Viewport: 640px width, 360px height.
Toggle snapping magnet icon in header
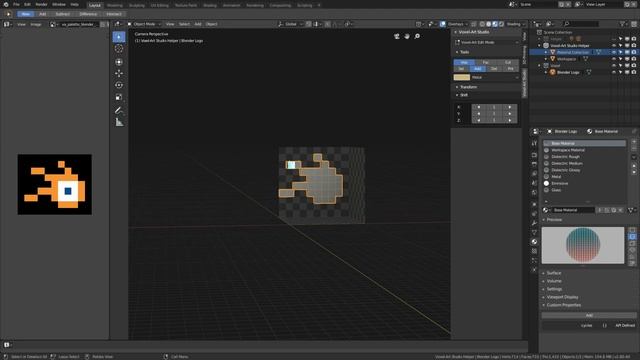309,24
